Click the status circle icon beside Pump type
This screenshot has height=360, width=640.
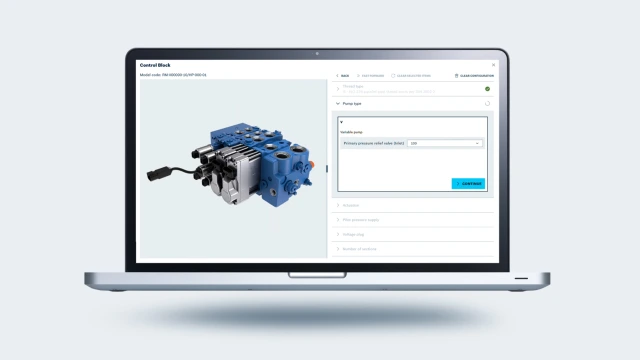487,104
